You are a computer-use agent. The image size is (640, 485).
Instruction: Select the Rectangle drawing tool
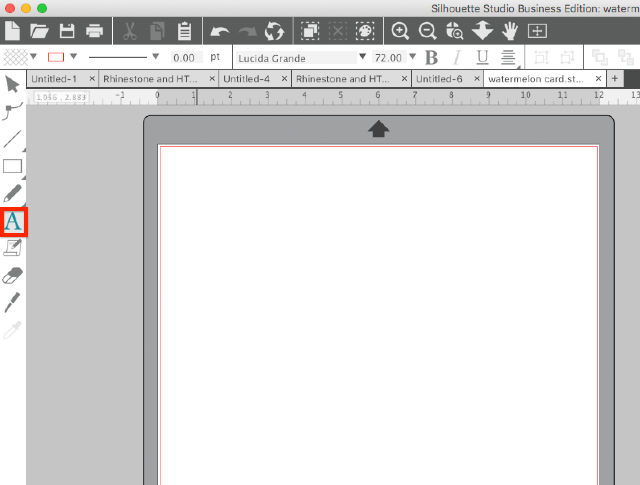12,166
